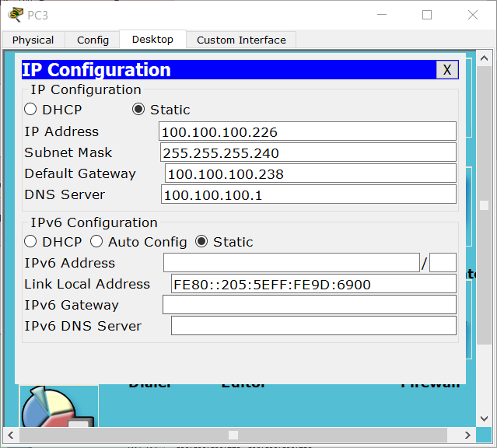This screenshot has height=448, width=497.
Task: Click the IPv6 Gateway field
Action: (x=310, y=305)
